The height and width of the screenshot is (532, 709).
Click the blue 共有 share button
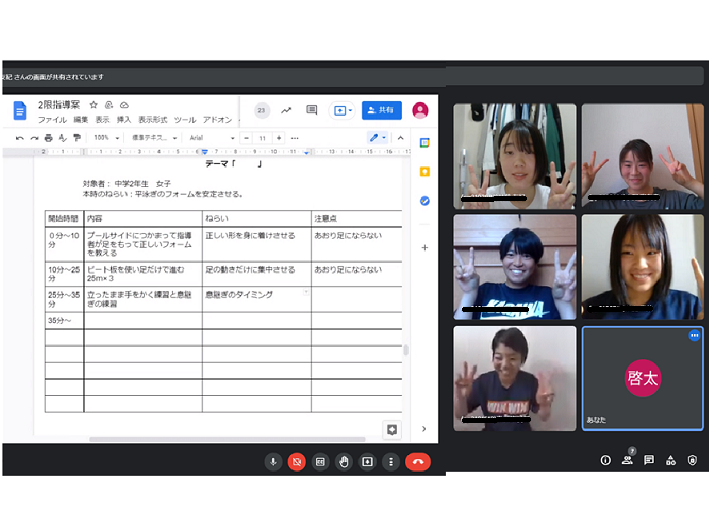381,110
